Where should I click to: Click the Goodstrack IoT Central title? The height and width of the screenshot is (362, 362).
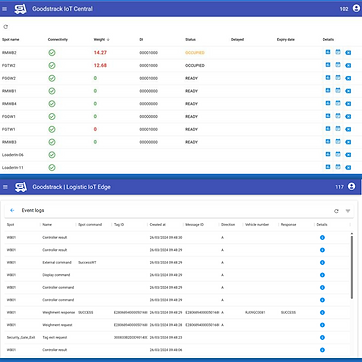click(x=62, y=9)
